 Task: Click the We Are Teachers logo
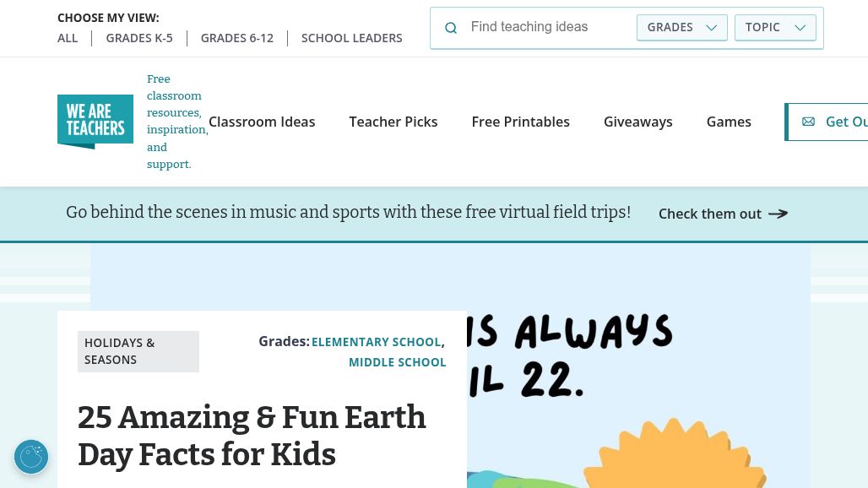point(95,121)
